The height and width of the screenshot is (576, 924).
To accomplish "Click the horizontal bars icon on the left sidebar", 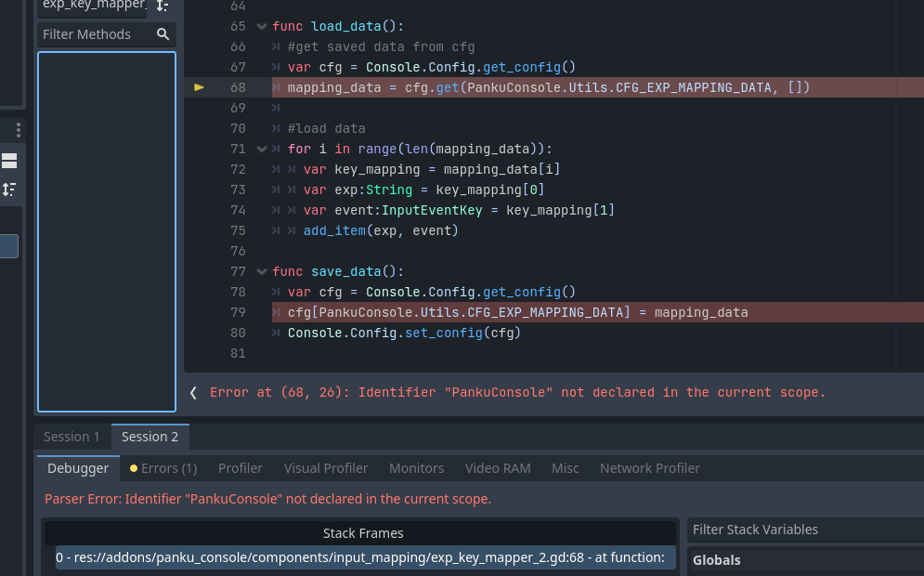I will pos(11,159).
